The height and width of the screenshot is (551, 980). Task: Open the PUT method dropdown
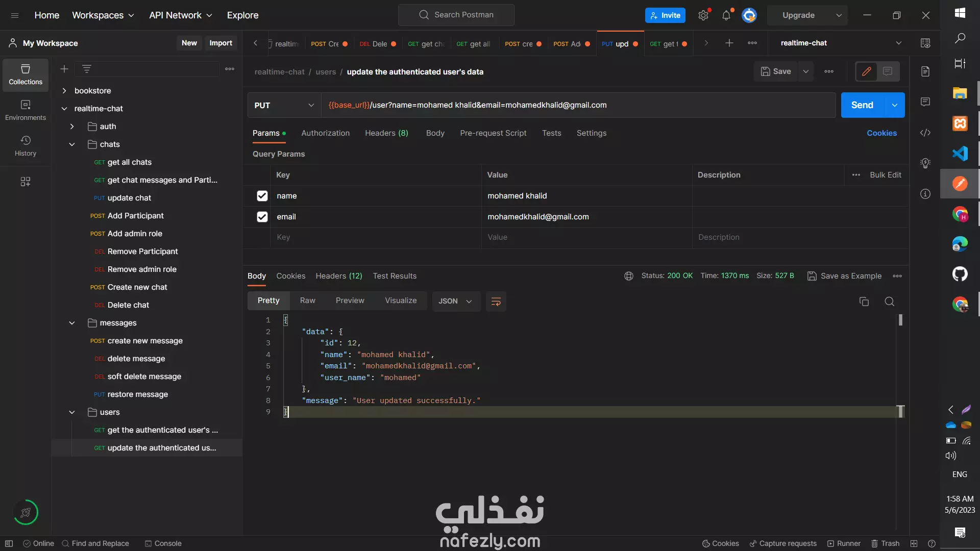tap(284, 105)
